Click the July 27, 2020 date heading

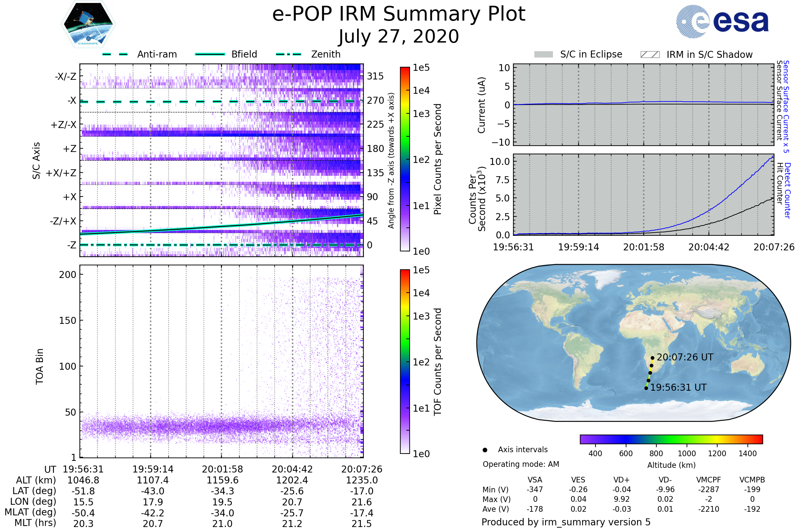[x=399, y=37]
